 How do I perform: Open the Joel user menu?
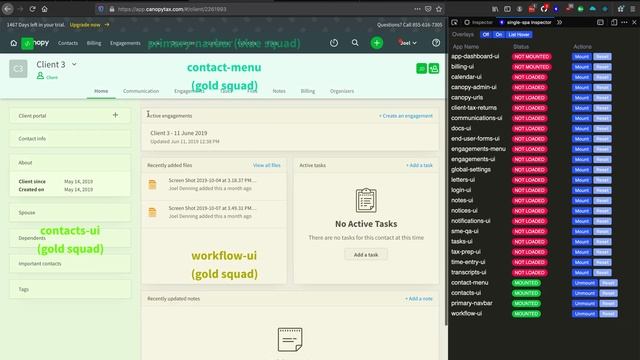(x=408, y=43)
